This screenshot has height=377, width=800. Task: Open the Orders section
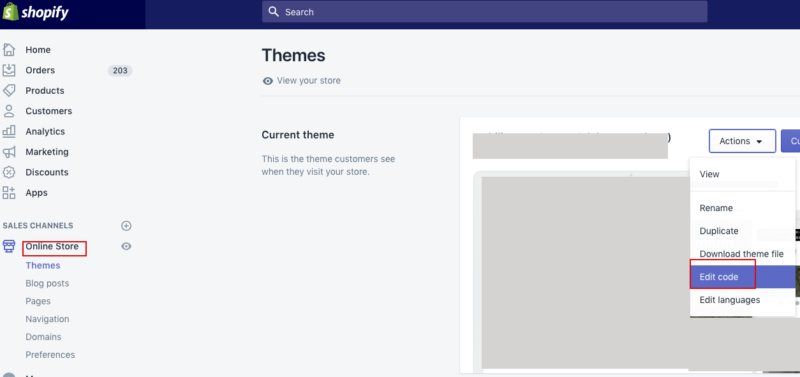[40, 70]
